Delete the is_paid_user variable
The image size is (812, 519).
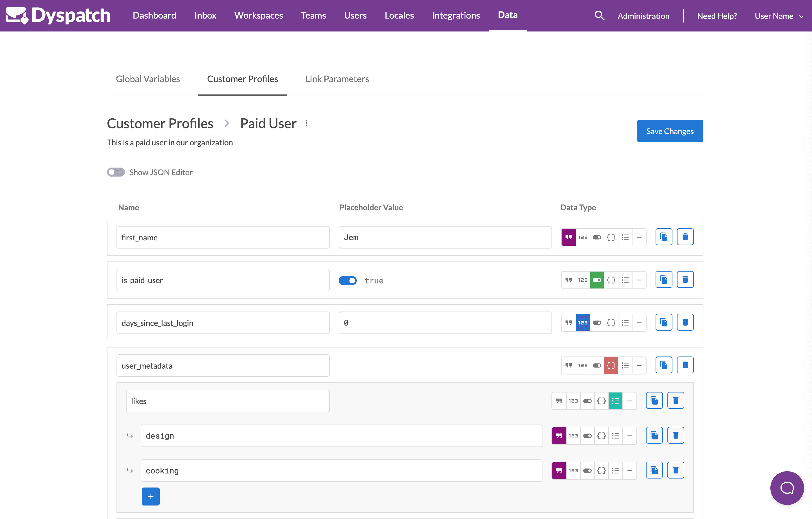pos(685,279)
